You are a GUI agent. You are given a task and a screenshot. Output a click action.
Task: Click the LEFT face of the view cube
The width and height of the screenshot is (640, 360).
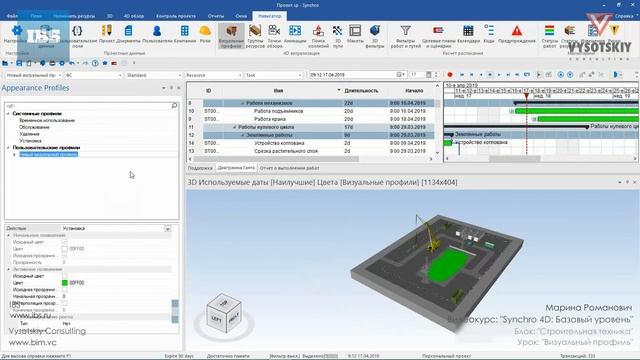point(216,319)
